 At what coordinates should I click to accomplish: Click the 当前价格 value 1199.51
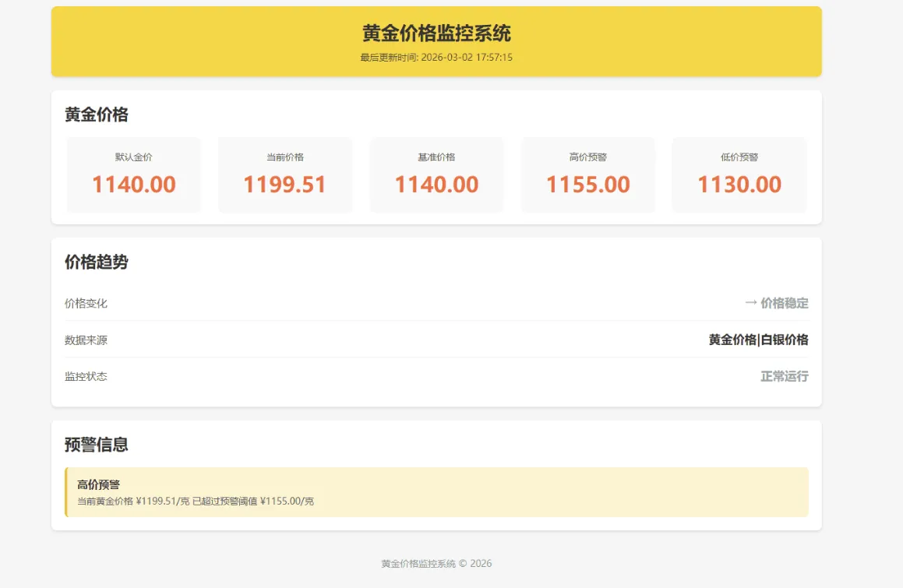(284, 185)
